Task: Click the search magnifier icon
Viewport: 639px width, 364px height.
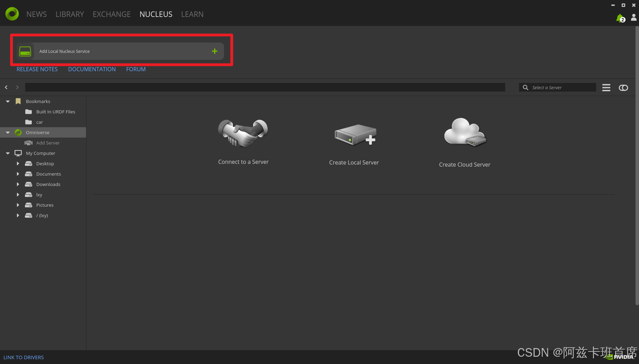Action: pyautogui.click(x=526, y=87)
